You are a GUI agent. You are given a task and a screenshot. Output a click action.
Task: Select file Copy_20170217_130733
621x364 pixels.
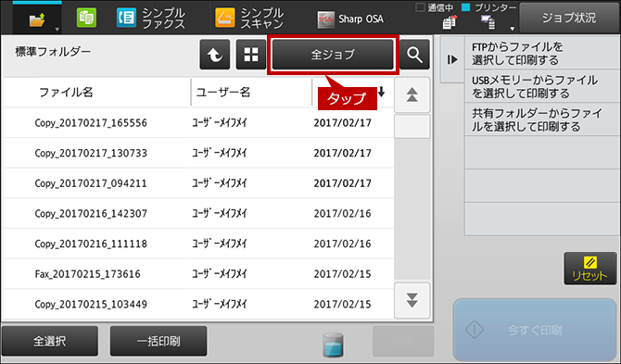click(199, 153)
